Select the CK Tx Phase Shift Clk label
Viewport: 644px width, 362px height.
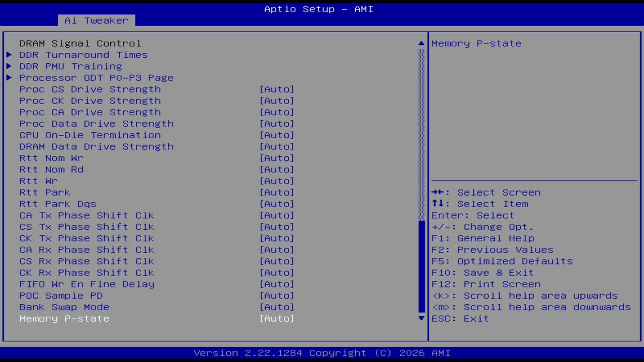87,238
